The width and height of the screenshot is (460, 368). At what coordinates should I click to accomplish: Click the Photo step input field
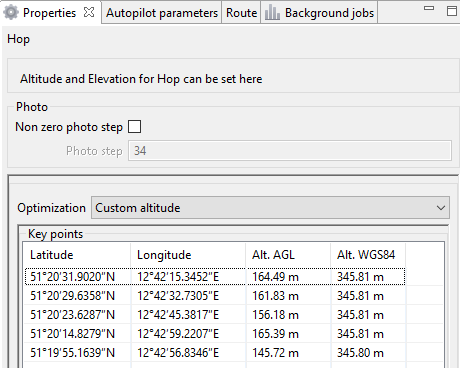tap(290, 151)
